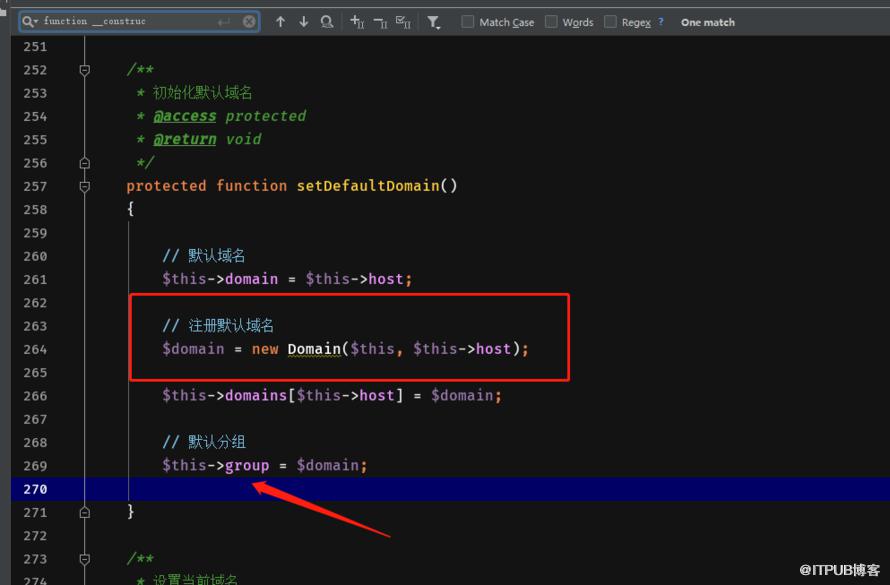Click the new line enter icon in search field
Viewport: 890px width, 585px height.
[224, 22]
